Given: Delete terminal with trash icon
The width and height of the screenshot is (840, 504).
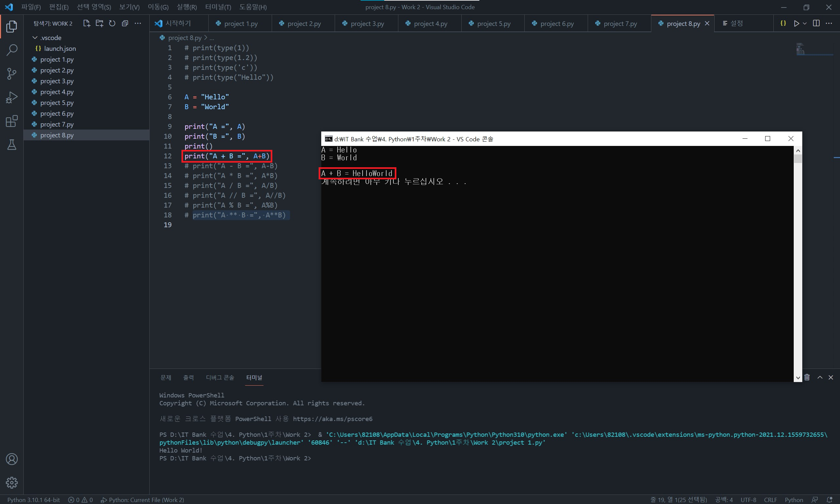Looking at the screenshot, I should 807,377.
